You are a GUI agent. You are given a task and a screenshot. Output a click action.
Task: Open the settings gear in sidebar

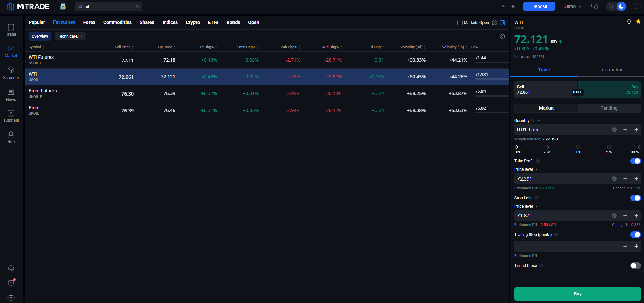11,298
